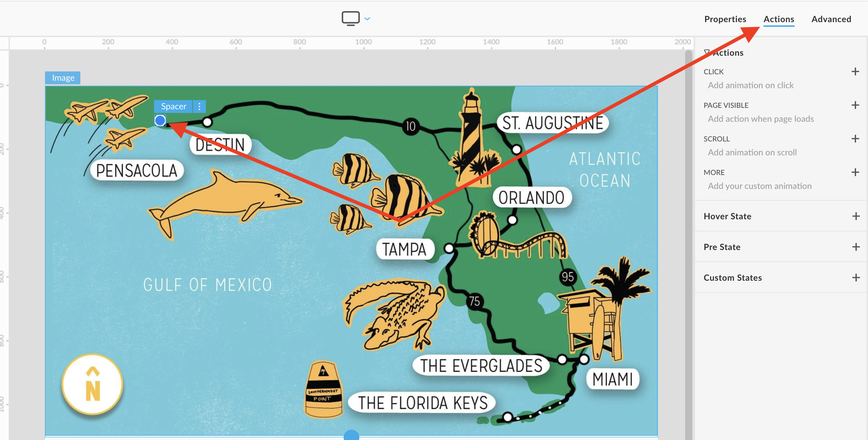Select the Actions tab
Screen dimensions: 868x440
click(x=779, y=19)
